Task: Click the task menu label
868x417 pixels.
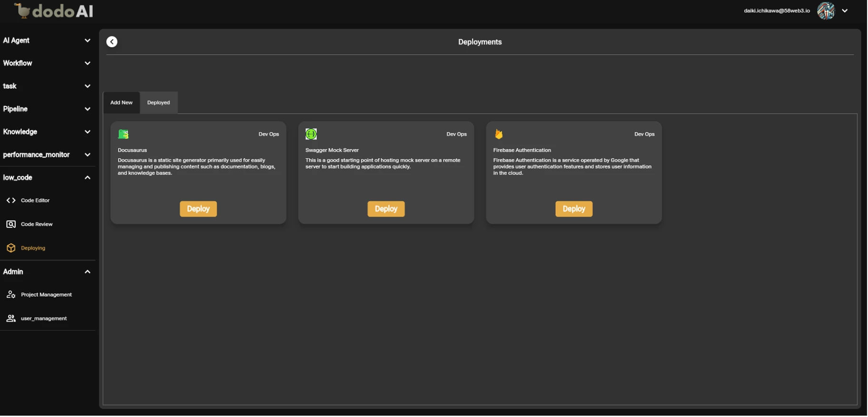Action: coord(10,86)
